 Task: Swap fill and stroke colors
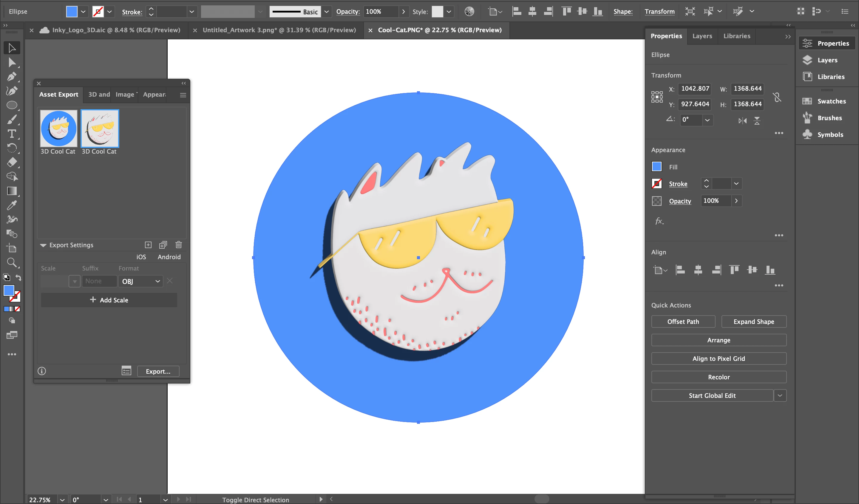click(18, 278)
